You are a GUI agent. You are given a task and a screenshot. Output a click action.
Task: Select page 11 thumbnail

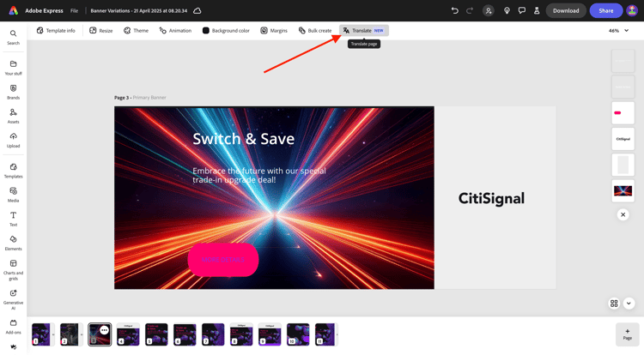(x=325, y=334)
